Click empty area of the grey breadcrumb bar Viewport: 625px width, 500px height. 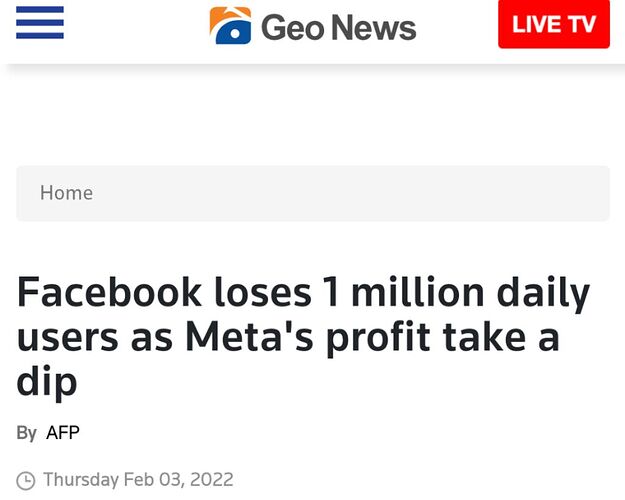400,193
